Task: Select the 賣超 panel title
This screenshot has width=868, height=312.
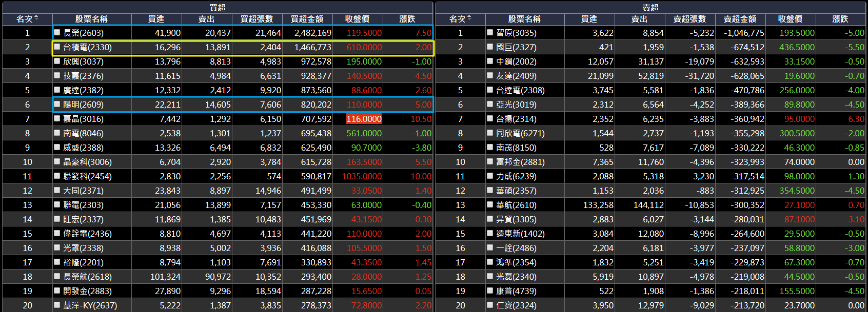Action: click(650, 7)
